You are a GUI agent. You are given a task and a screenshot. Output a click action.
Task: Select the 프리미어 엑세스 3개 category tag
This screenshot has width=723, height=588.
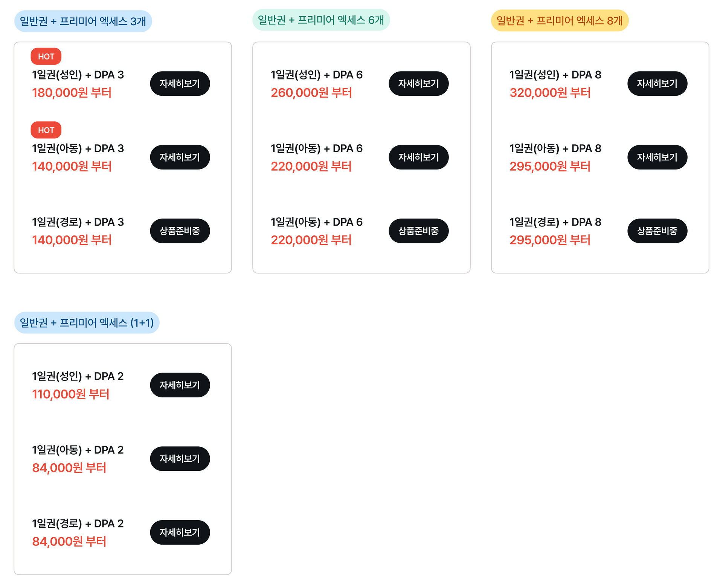83,21
